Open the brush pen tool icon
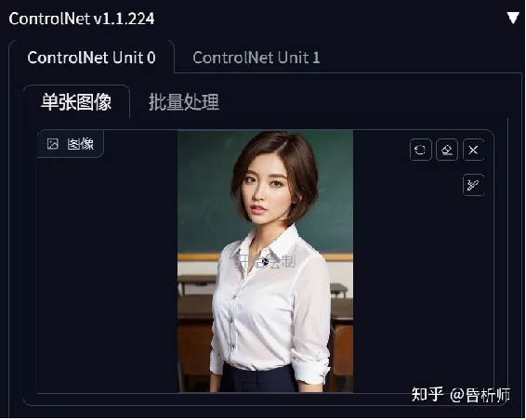Screen dimensions: 526x420 473,185
